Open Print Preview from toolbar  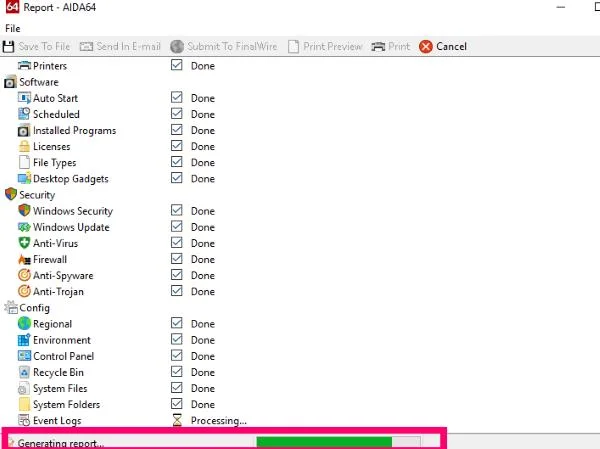[x=325, y=46]
